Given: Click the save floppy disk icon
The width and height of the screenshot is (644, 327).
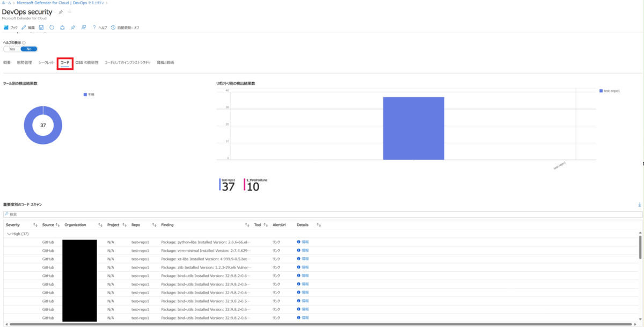Looking at the screenshot, I should [41, 27].
